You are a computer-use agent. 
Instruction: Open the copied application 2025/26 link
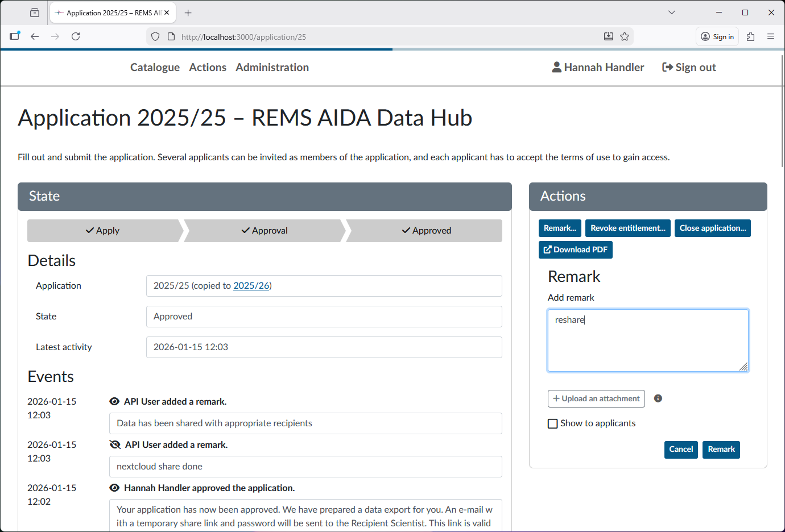[x=251, y=285]
